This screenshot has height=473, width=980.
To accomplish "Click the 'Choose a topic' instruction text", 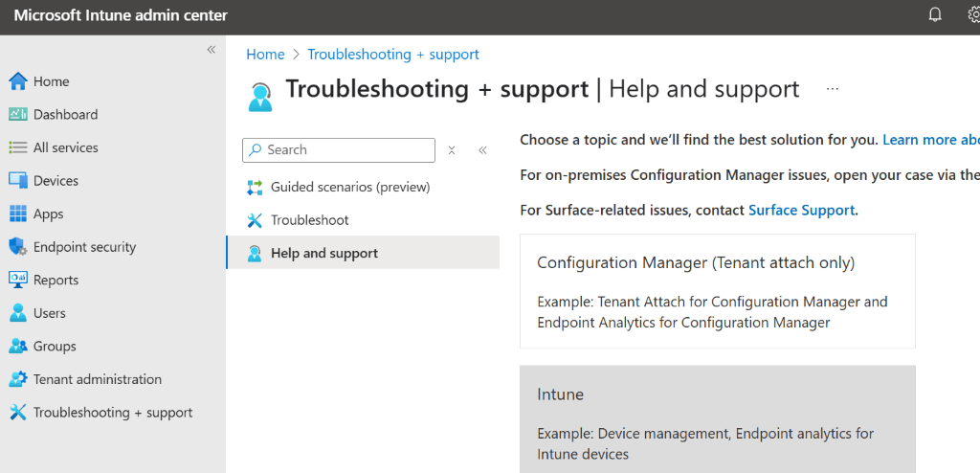I will pos(699,140).
